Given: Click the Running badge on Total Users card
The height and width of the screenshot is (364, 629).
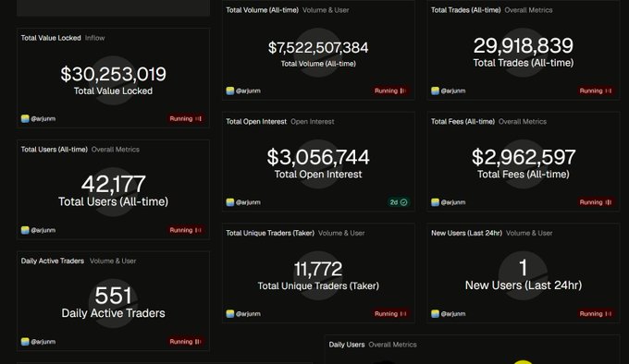Looking at the screenshot, I should pos(185,230).
